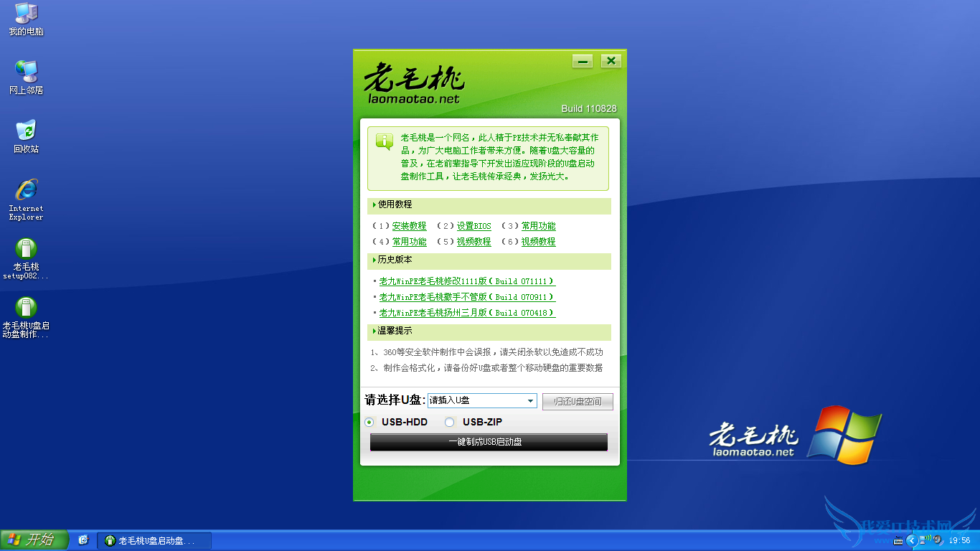
Task: Click the 请选择U盘 label
Action: click(x=395, y=400)
